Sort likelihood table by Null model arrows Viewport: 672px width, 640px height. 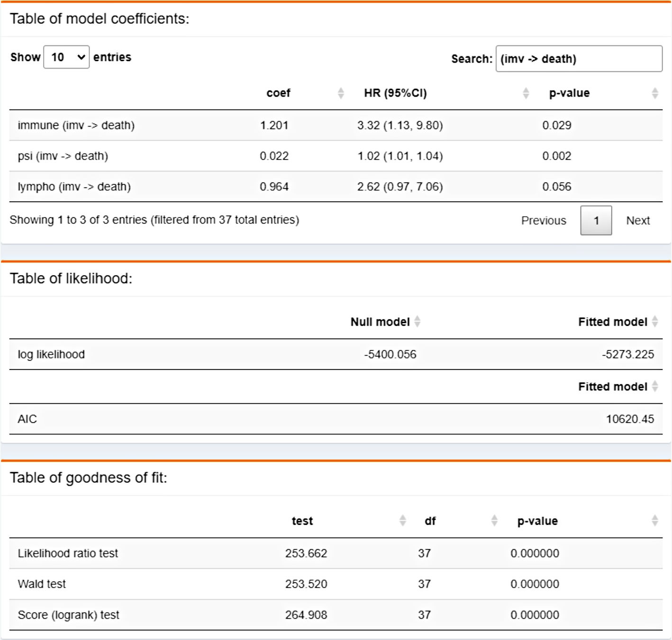[418, 322]
